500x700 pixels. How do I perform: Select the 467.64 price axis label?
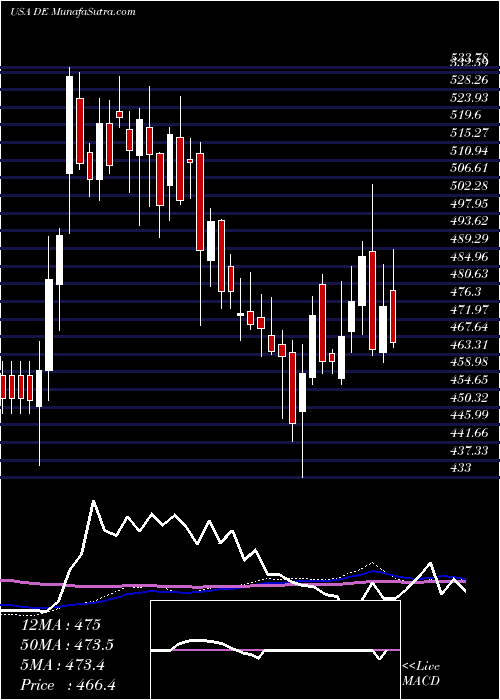pos(471,327)
